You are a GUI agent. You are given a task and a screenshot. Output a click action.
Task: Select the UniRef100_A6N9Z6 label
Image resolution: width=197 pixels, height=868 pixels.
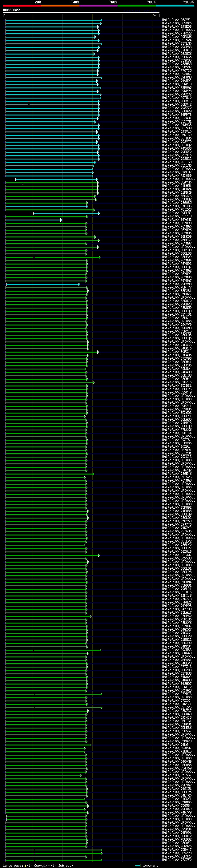[x=176, y=846]
